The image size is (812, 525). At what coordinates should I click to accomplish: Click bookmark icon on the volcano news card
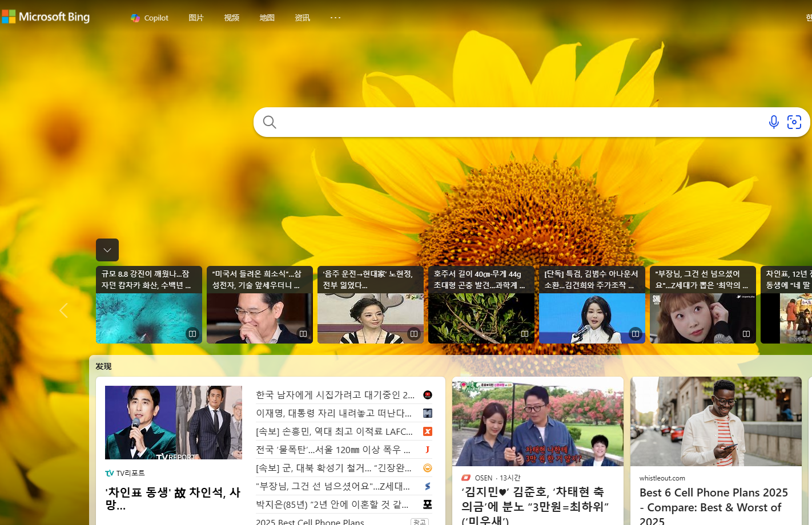[192, 334]
